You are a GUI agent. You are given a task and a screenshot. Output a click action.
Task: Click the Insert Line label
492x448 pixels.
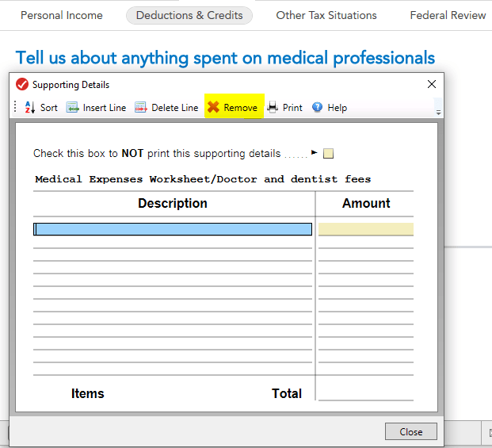tap(105, 108)
